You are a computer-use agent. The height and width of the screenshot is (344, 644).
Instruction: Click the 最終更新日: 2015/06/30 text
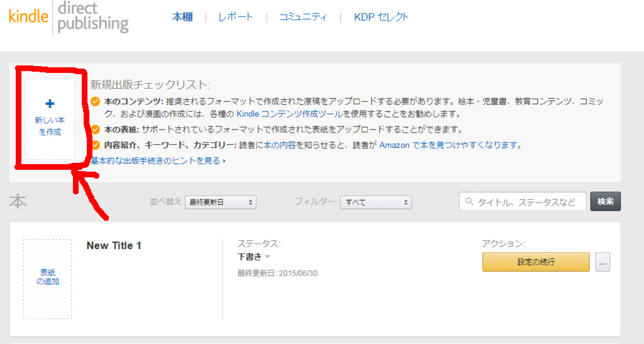(x=277, y=274)
